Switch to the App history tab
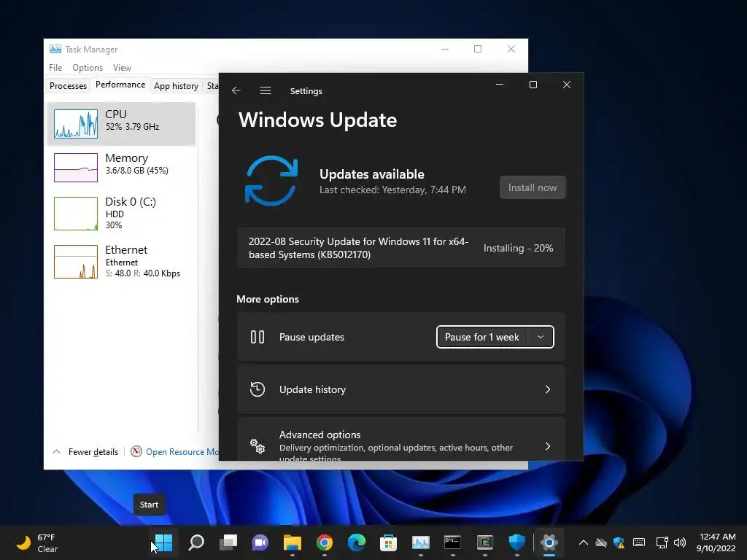The height and width of the screenshot is (560, 747). [x=176, y=86]
